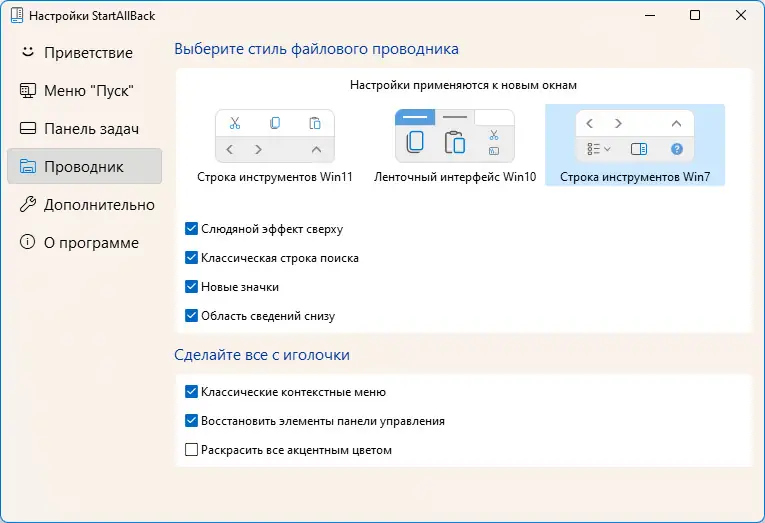Click the blue help icon in the Win7 preview

pos(677,149)
